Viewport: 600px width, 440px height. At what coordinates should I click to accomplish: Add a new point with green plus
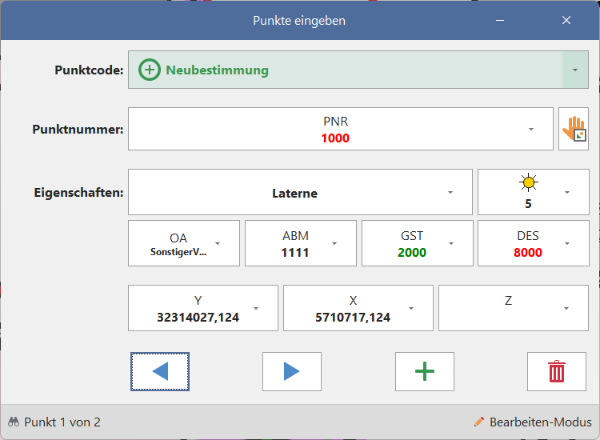click(x=424, y=371)
